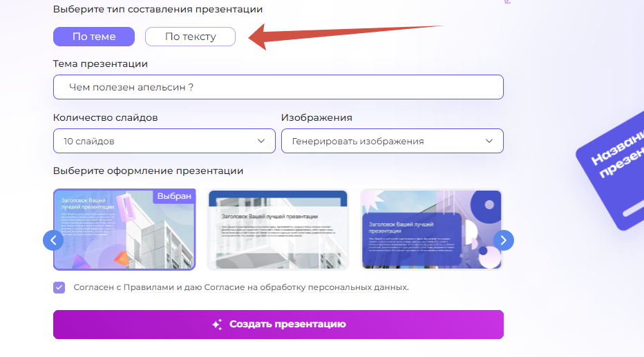Click the chevron in images dropdown

point(489,141)
